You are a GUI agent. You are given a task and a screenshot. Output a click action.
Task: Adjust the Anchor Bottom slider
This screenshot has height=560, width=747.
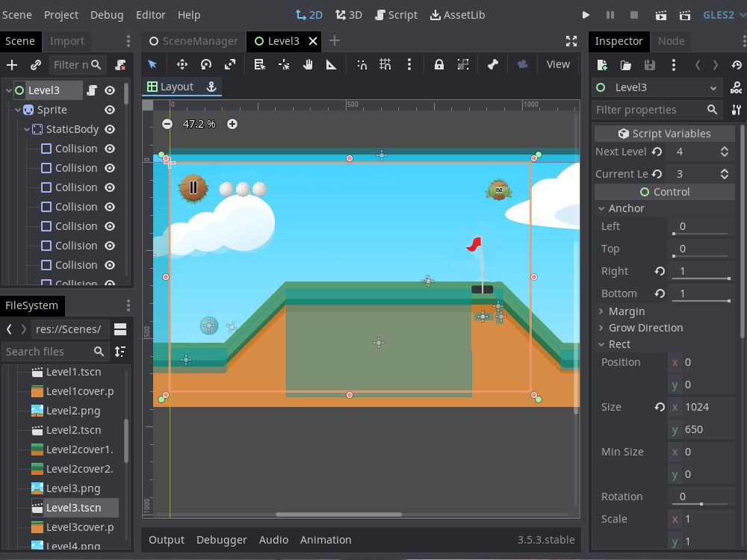[701, 300]
